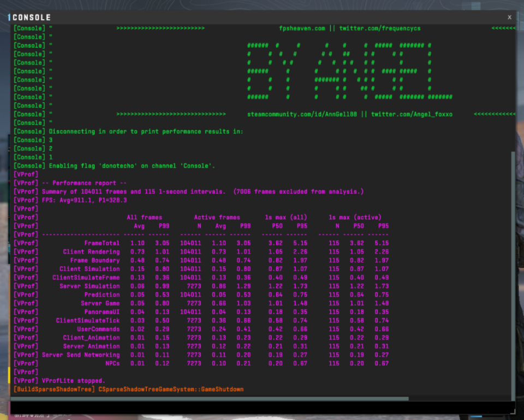Viewport: 524px width, 420px height.
Task: Click the 'NPCs' row label
Action: click(x=112, y=364)
